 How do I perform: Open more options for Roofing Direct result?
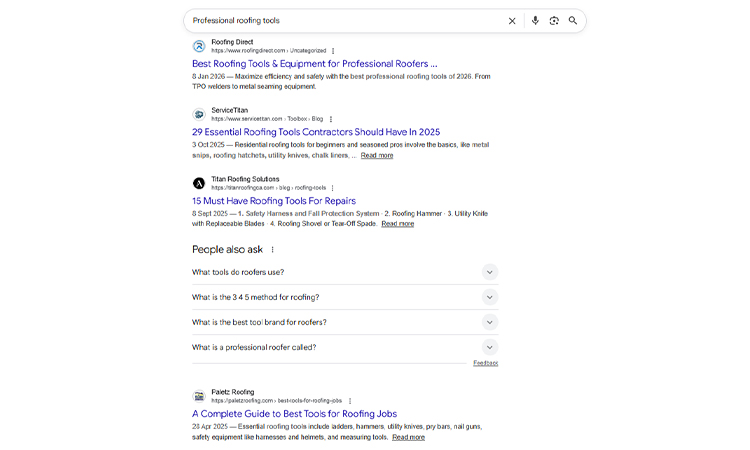coord(333,51)
